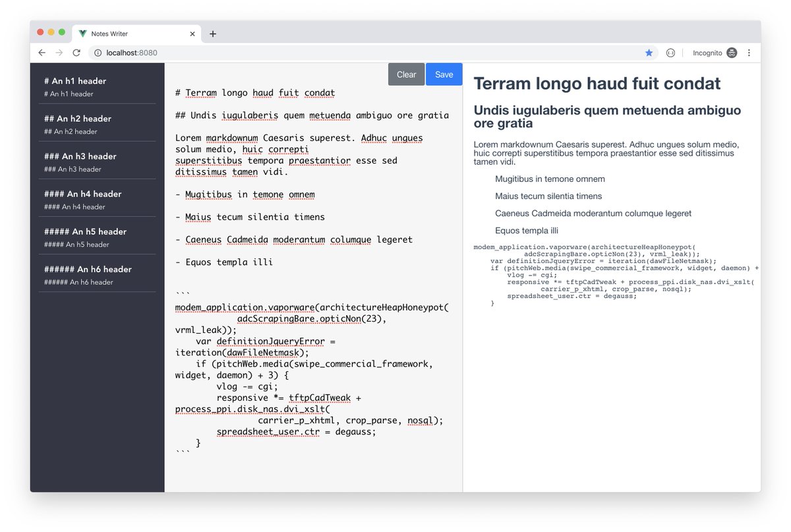Click 'Caeneus Cadmeida moderantum columque legeret' in preview

(593, 213)
